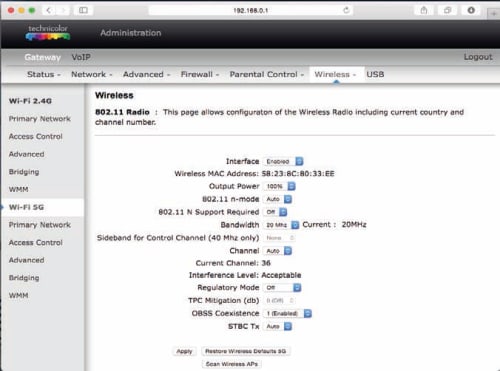Open the 802.11 n-mode dropdown
Image resolution: width=500 pixels, height=371 pixels.
[277, 199]
